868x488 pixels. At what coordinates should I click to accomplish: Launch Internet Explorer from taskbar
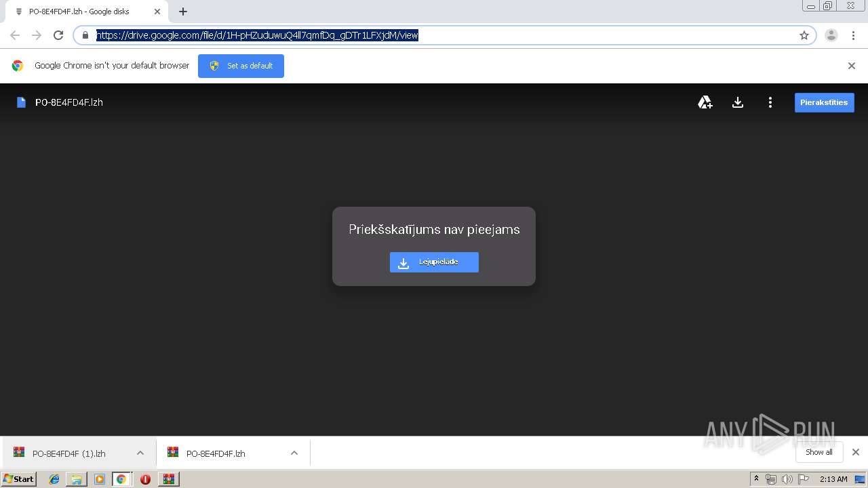55,479
